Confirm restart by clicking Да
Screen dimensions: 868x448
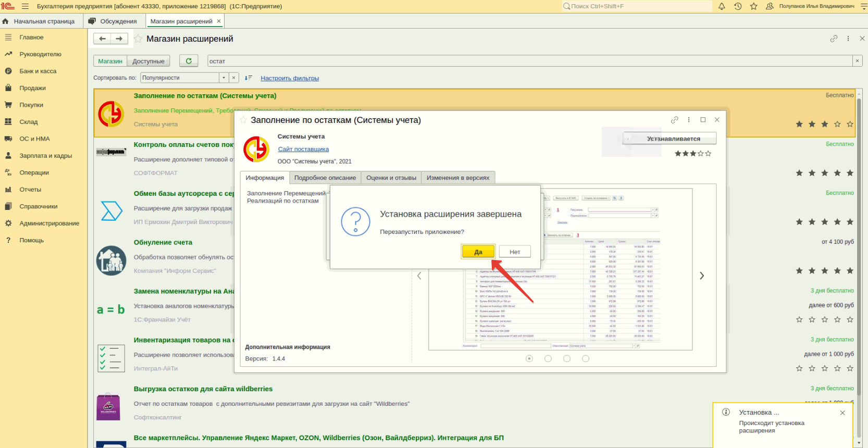point(478,252)
